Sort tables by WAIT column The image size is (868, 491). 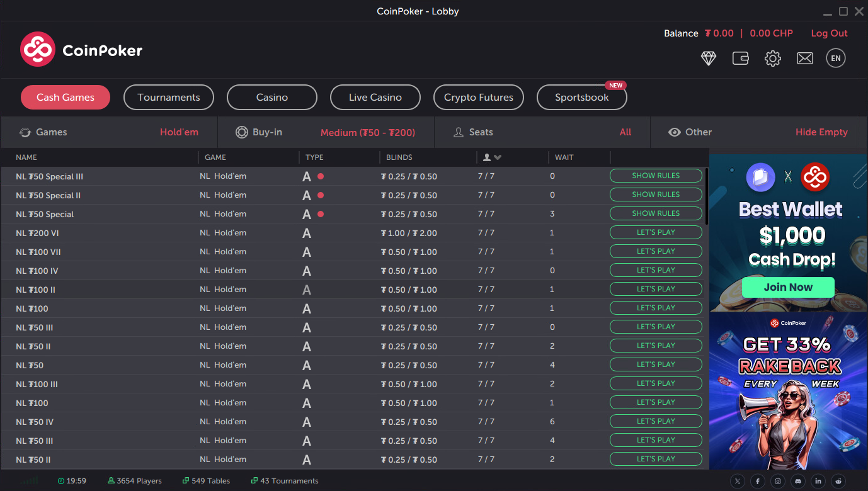[564, 157]
